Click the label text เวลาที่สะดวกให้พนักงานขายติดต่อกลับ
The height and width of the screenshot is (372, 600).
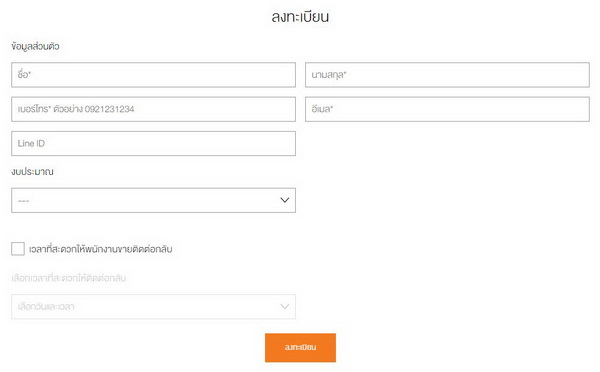pyautogui.click(x=101, y=249)
